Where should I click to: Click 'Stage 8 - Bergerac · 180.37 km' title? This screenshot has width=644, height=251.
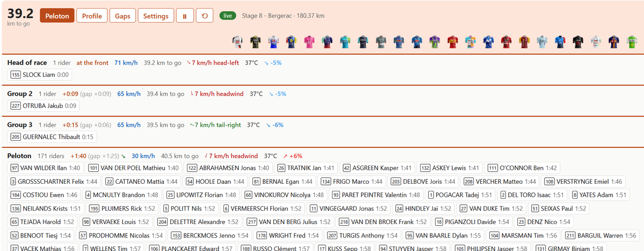pyautogui.click(x=283, y=16)
